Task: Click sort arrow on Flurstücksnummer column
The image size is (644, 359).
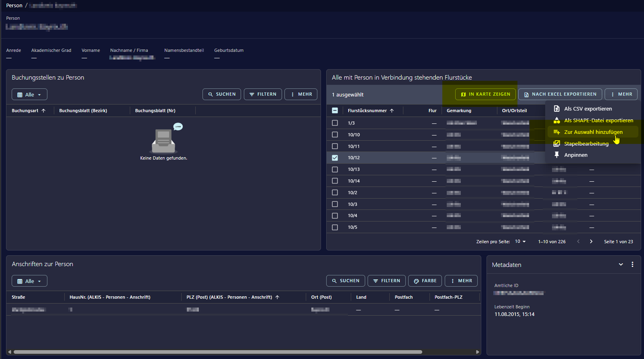Action: [392, 111]
